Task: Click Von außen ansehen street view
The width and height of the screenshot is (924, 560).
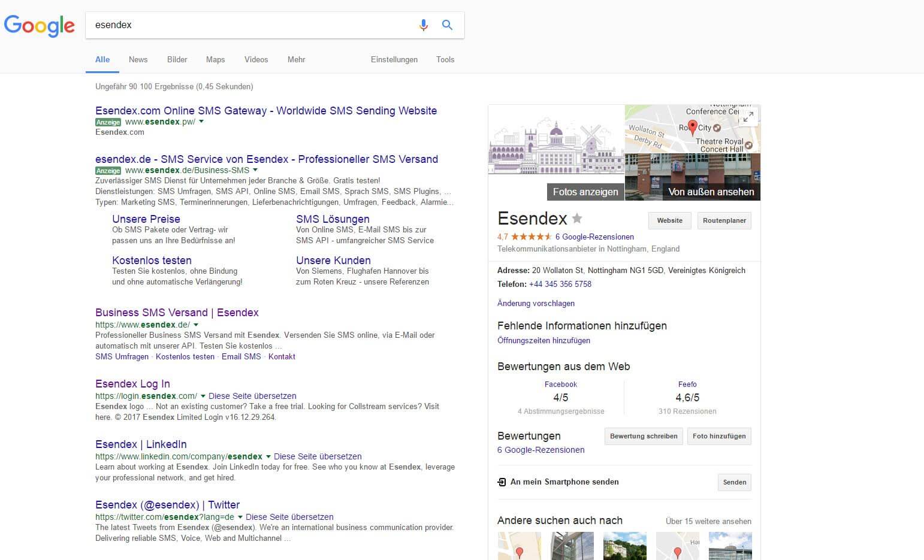Action: coord(711,192)
